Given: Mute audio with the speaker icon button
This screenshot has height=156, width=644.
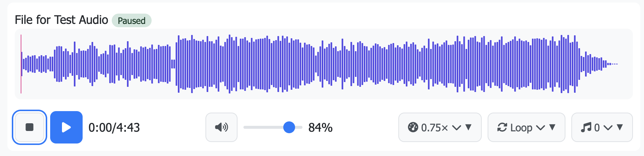Looking at the screenshot, I should [221, 127].
